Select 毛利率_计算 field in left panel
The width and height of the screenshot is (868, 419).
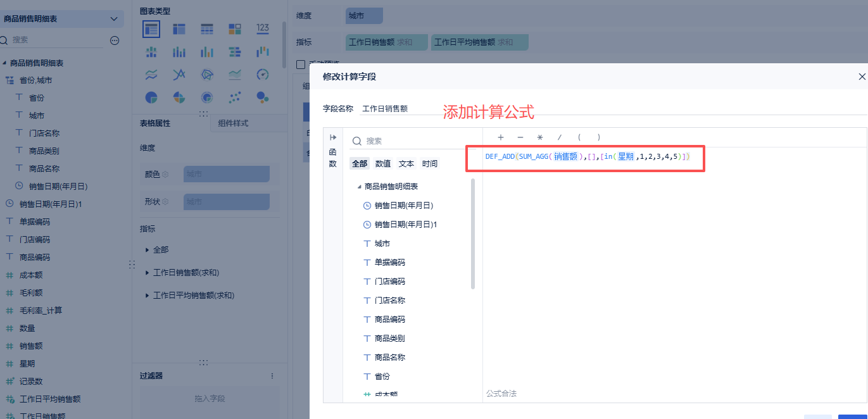pos(41,311)
